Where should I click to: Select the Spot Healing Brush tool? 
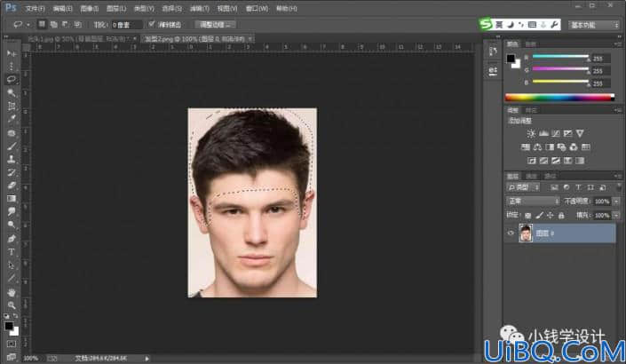coord(12,133)
